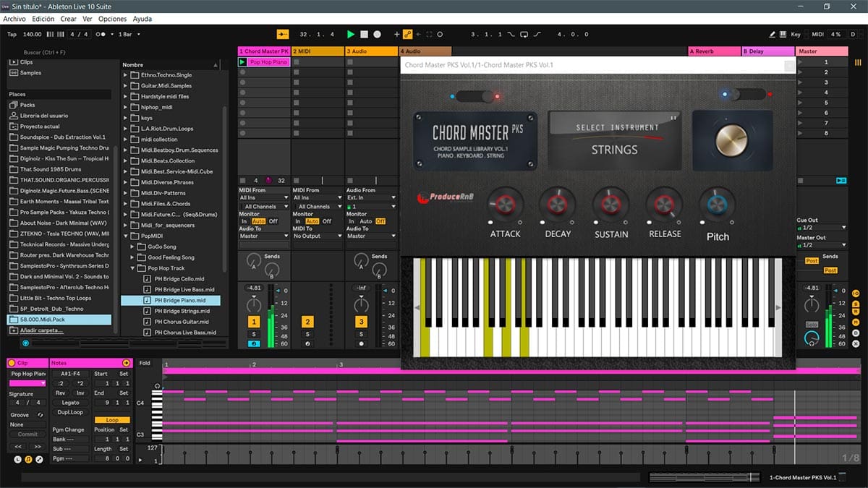Show the clip Launch box icon
Screen dimensions: 868x488
click(18, 459)
